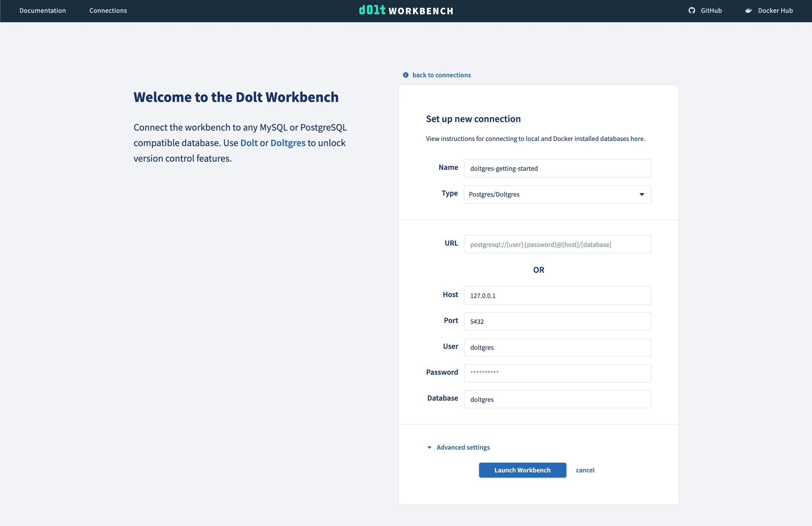The height and width of the screenshot is (526, 812).
Task: Click the GitHub octocat icon
Action: (691, 11)
